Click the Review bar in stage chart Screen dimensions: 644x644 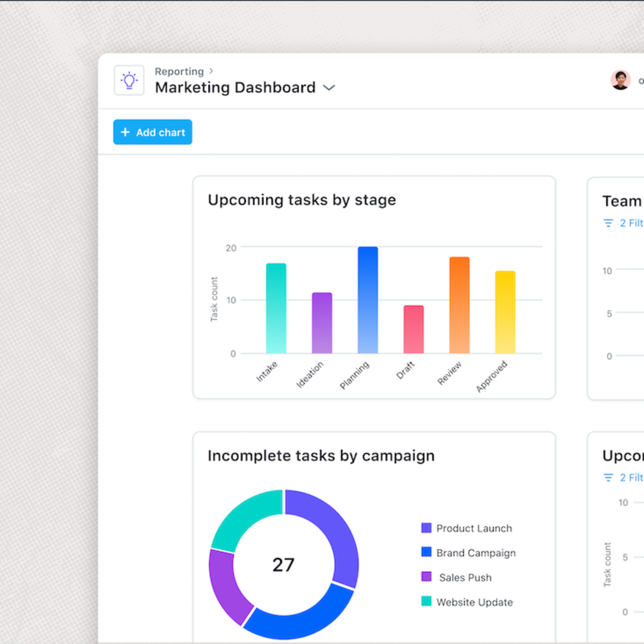click(x=459, y=305)
